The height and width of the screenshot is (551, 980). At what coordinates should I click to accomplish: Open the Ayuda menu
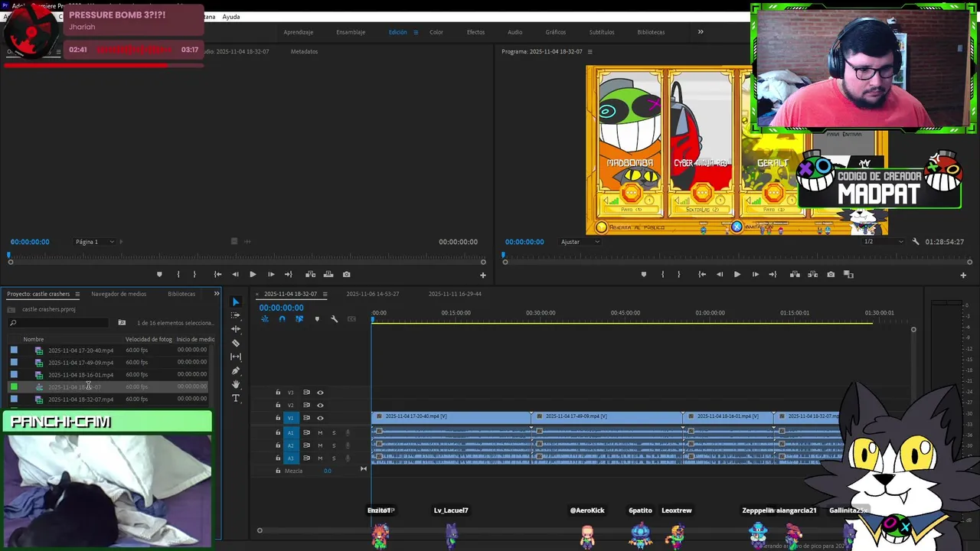coord(230,17)
